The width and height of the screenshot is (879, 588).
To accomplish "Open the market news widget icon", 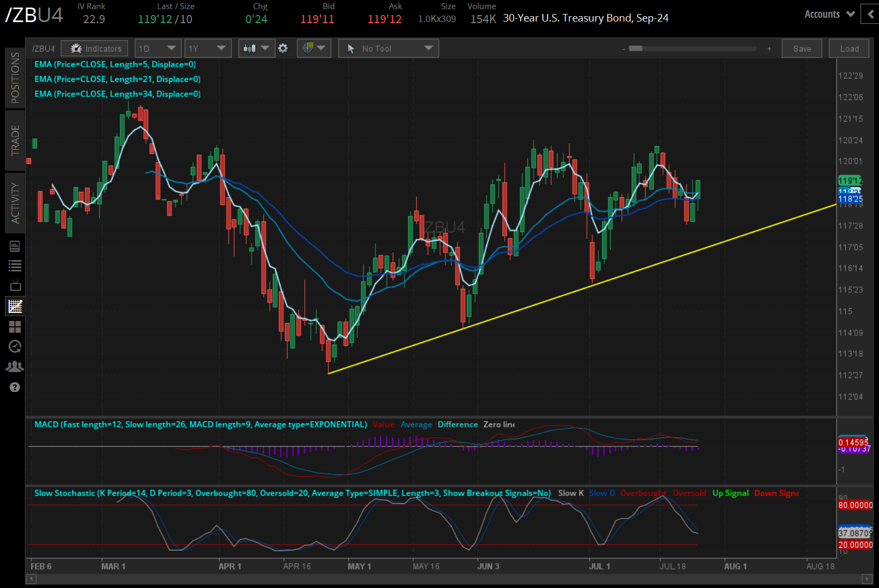I will [x=15, y=246].
